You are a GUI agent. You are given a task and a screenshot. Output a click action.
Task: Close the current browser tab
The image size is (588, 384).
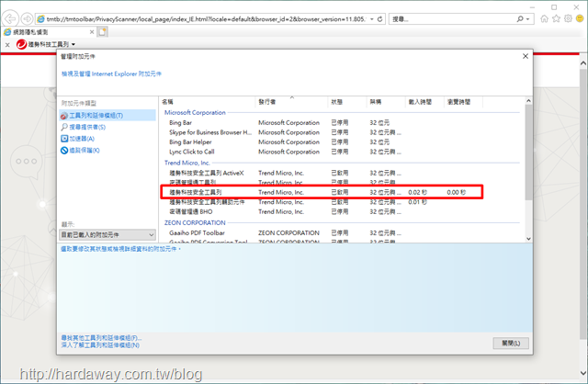pyautogui.click(x=92, y=32)
